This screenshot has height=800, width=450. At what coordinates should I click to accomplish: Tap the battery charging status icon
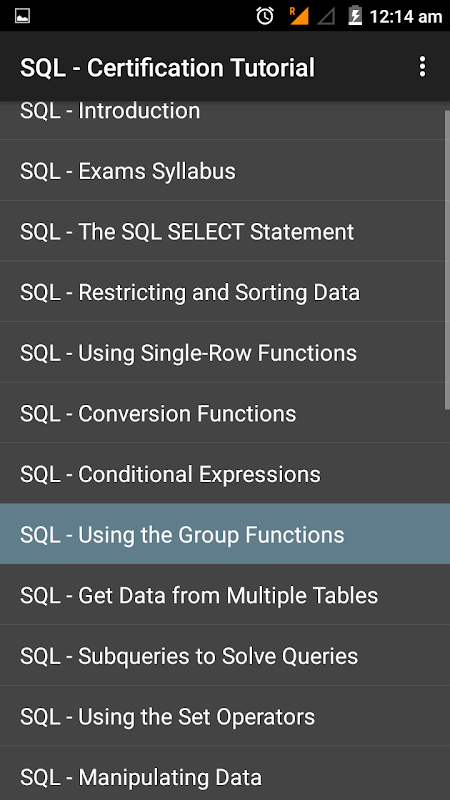355,16
